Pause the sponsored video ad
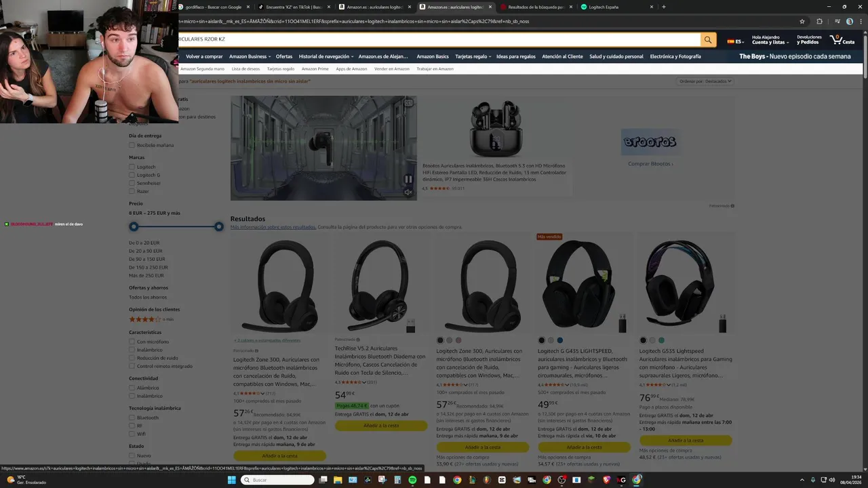 pyautogui.click(x=408, y=180)
